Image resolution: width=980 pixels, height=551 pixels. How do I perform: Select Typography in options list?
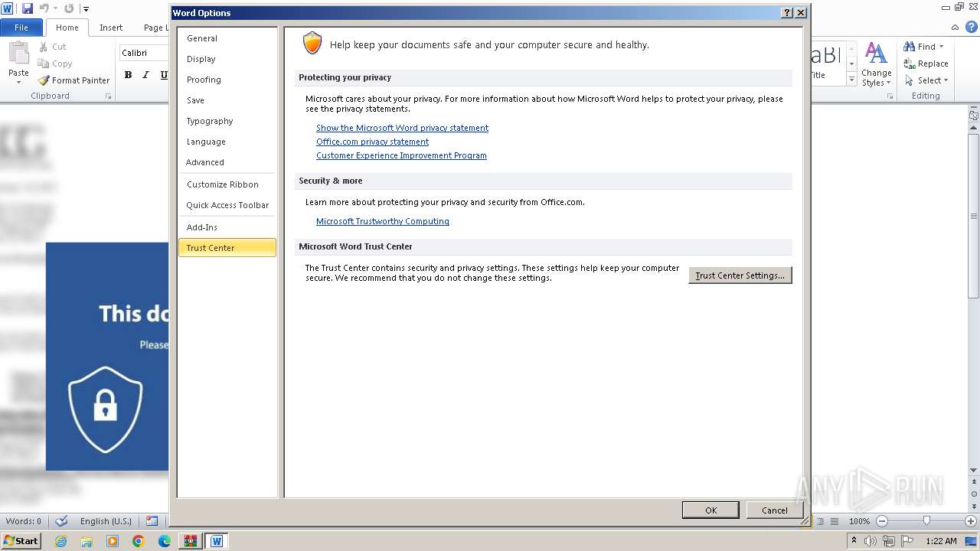pyautogui.click(x=227, y=121)
